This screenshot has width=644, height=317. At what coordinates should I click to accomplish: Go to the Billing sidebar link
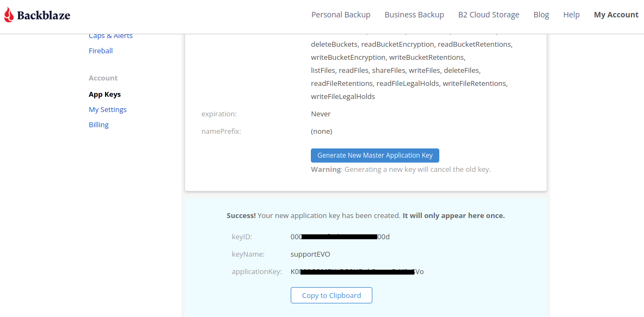(x=99, y=125)
